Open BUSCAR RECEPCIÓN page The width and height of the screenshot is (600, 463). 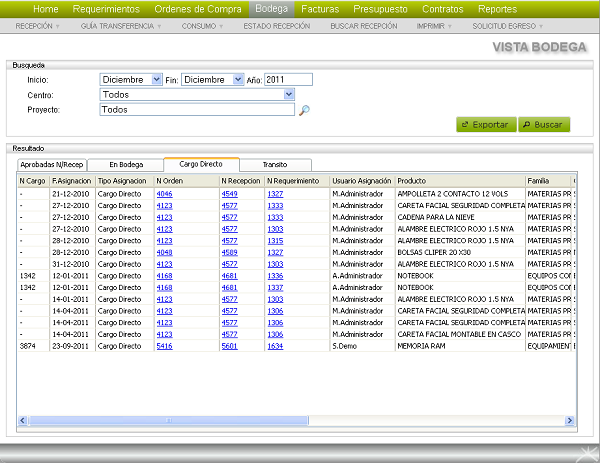(x=364, y=26)
